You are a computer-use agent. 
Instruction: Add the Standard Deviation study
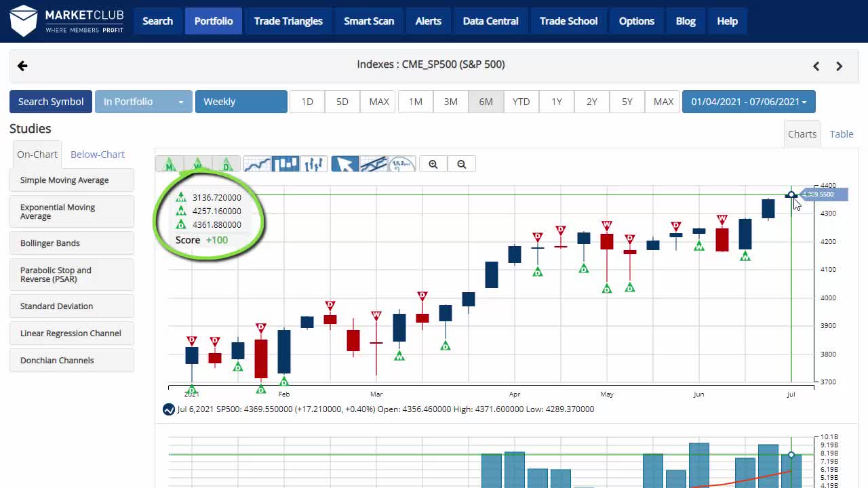pos(72,306)
